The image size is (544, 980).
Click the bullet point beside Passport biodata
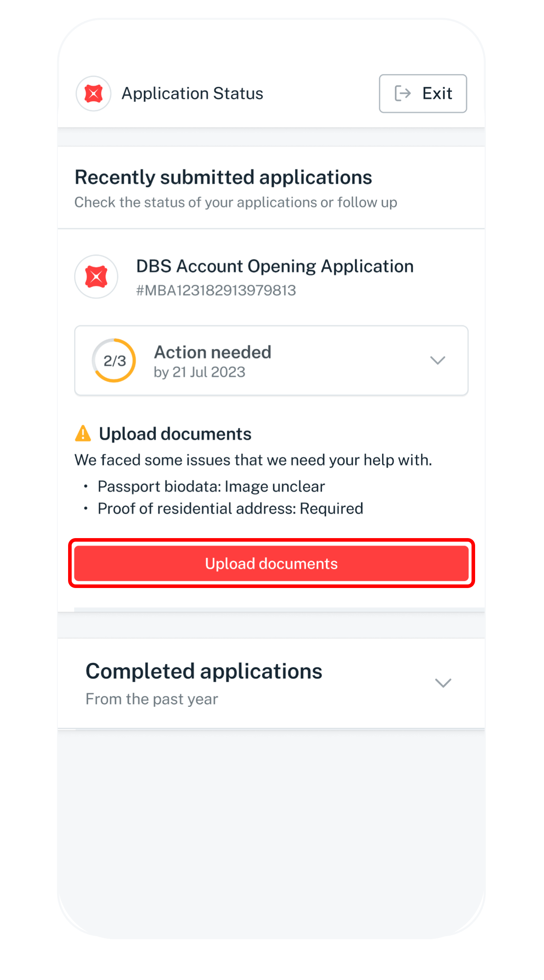(86, 486)
